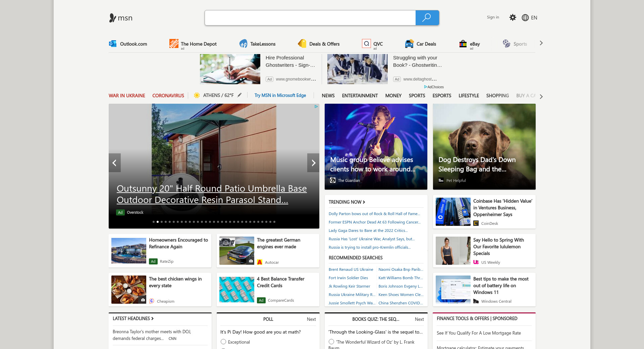
Task: Click the Sign in link
Action: [493, 17]
